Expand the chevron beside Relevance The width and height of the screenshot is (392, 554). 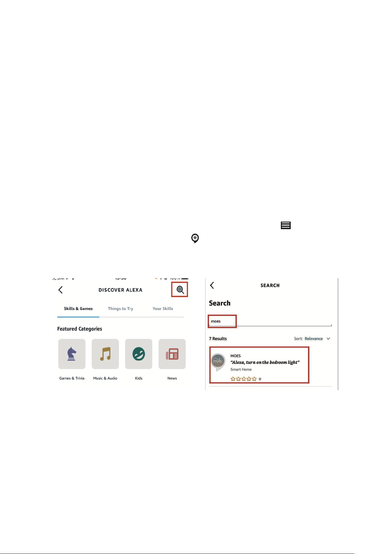pyautogui.click(x=328, y=339)
